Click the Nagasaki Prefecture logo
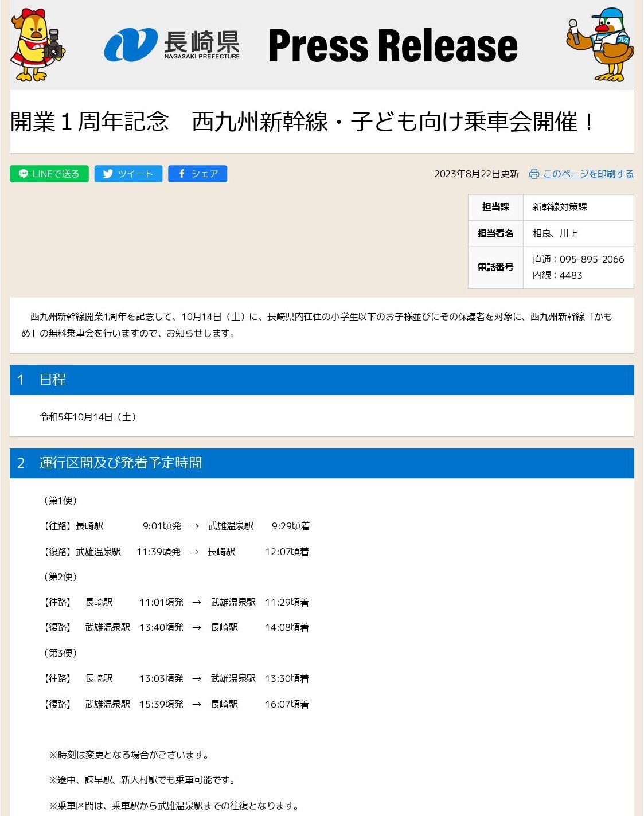 [171, 44]
